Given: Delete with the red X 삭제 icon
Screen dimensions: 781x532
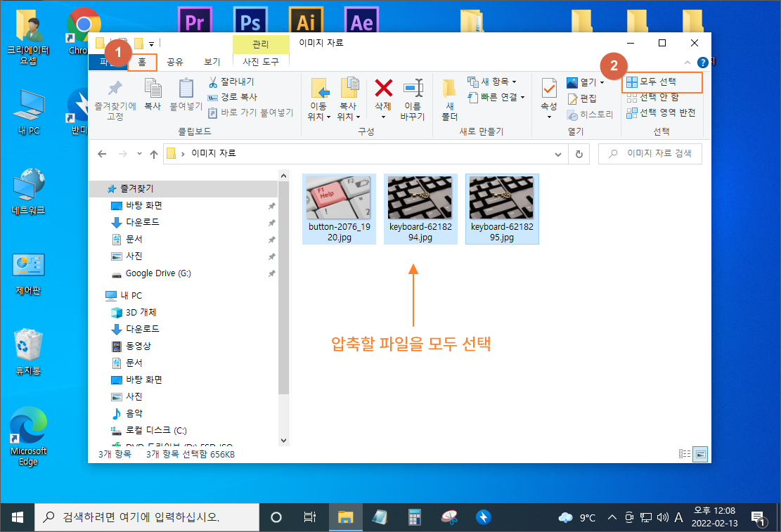Looking at the screenshot, I should pyautogui.click(x=383, y=88).
